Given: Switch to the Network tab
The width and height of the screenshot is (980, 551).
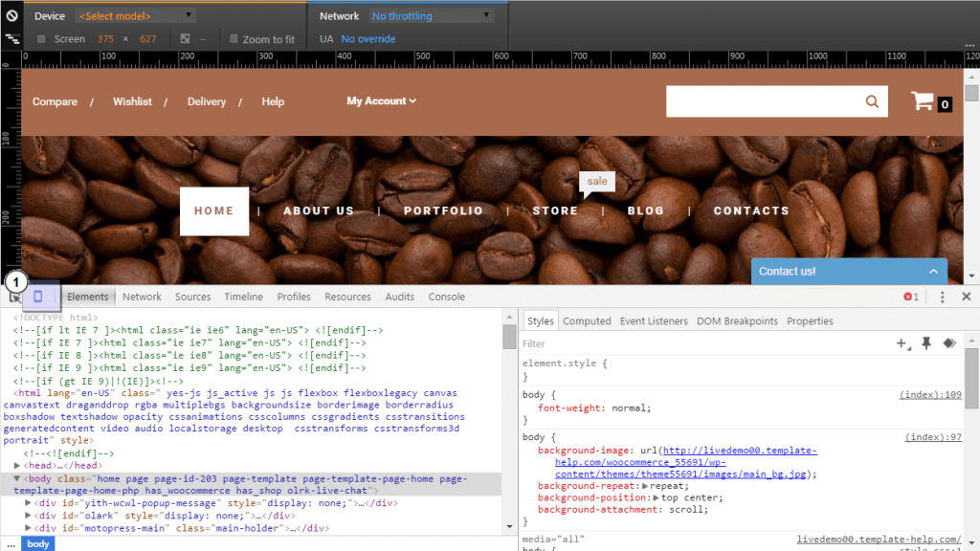Looking at the screenshot, I should [142, 297].
